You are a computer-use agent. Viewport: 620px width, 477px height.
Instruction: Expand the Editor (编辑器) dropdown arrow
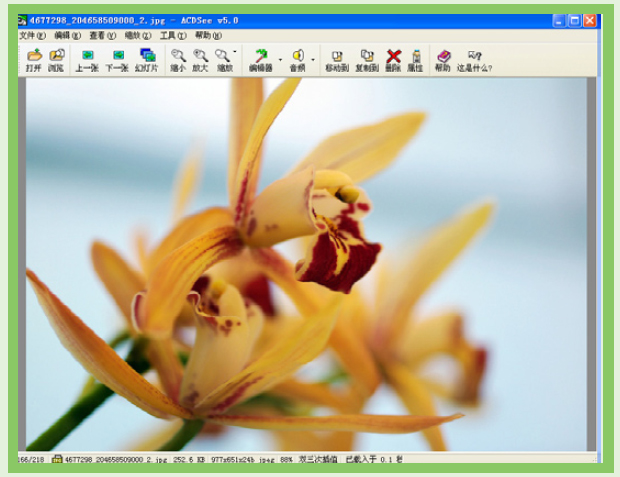pos(280,59)
